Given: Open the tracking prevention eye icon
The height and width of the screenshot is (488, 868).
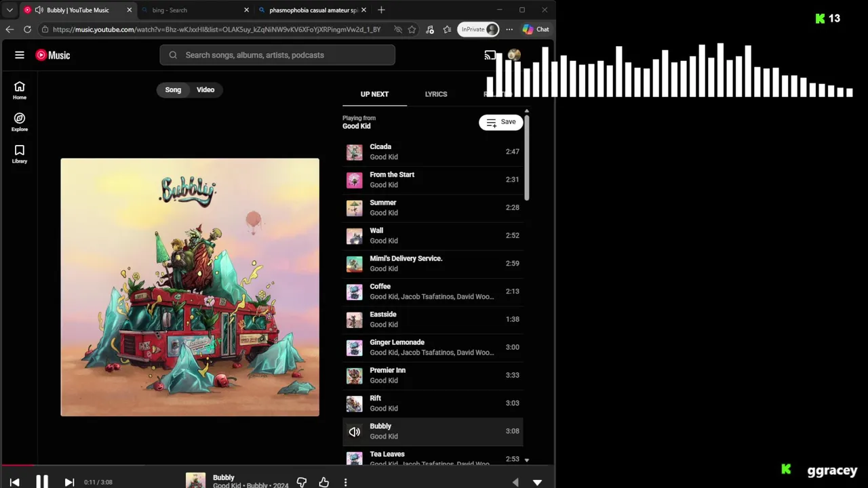Looking at the screenshot, I should [x=398, y=29].
